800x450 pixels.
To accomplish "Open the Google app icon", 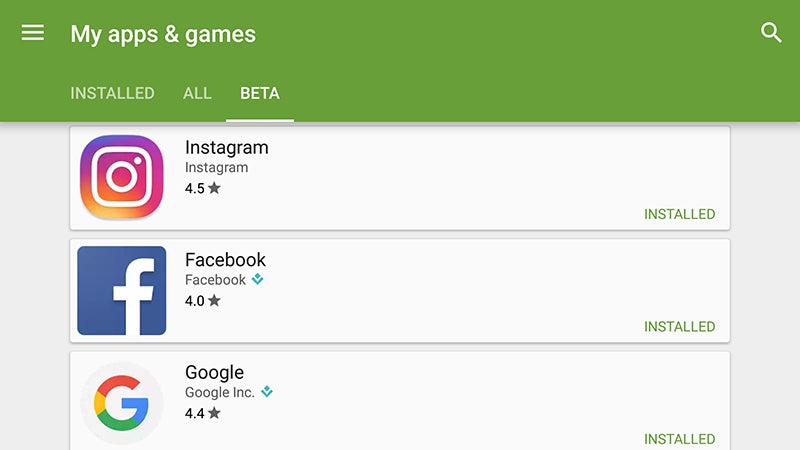I will tap(121, 403).
